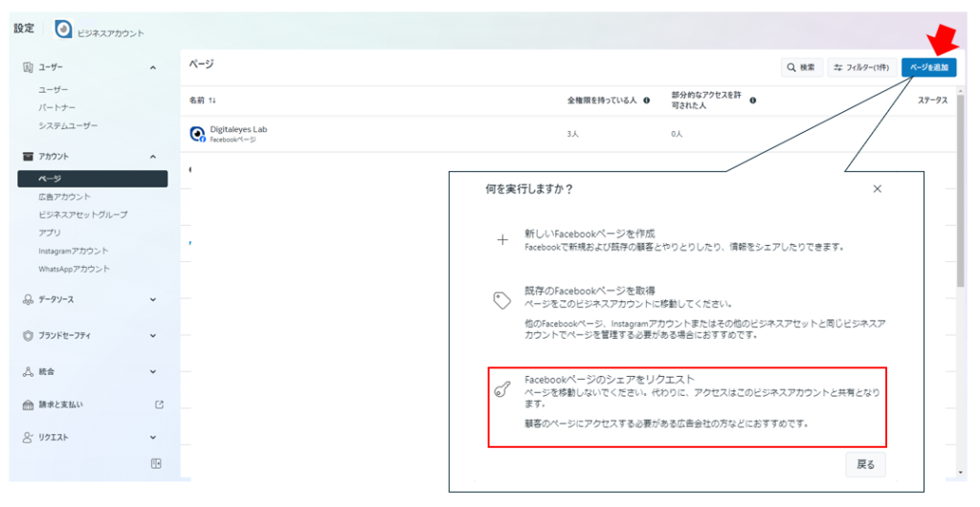Open external link icon beside 請求と支払い
Image resolution: width=980 pixels, height=507 pixels.
(160, 405)
